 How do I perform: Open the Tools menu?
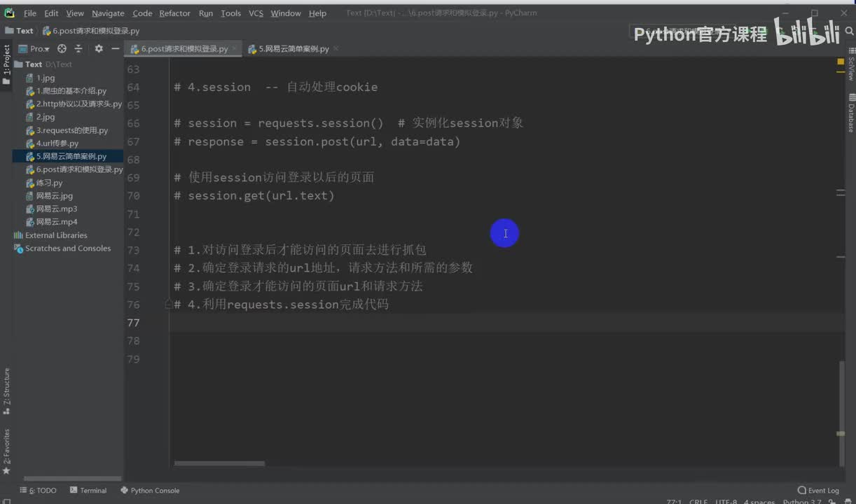[x=230, y=13]
